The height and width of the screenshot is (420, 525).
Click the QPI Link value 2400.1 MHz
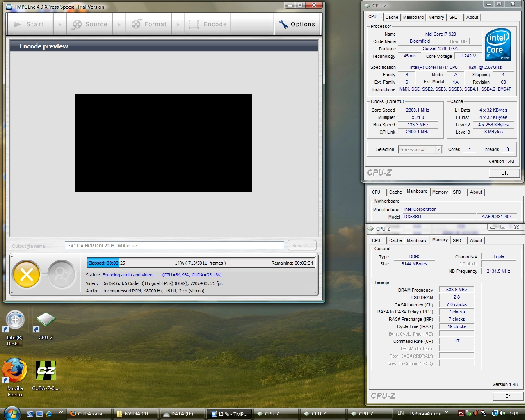[418, 132]
